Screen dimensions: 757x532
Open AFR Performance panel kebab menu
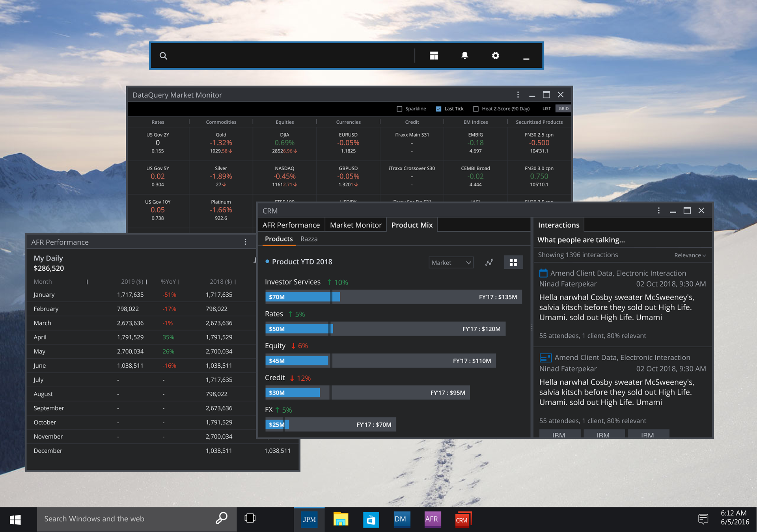tap(245, 242)
